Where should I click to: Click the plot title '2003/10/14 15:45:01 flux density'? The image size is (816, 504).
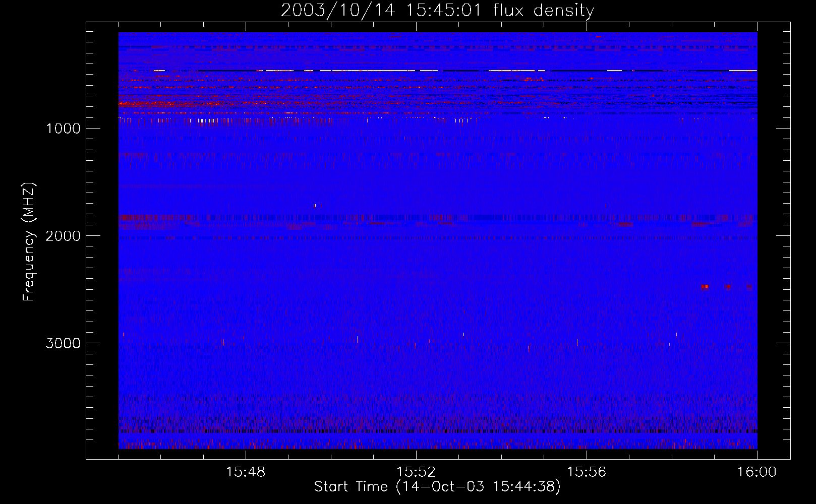point(437,11)
